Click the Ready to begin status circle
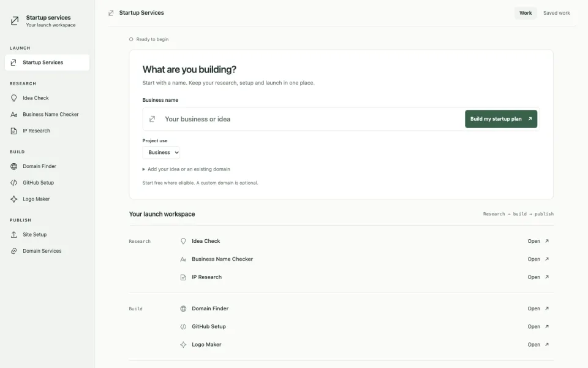This screenshot has width=588, height=368. coord(131,39)
